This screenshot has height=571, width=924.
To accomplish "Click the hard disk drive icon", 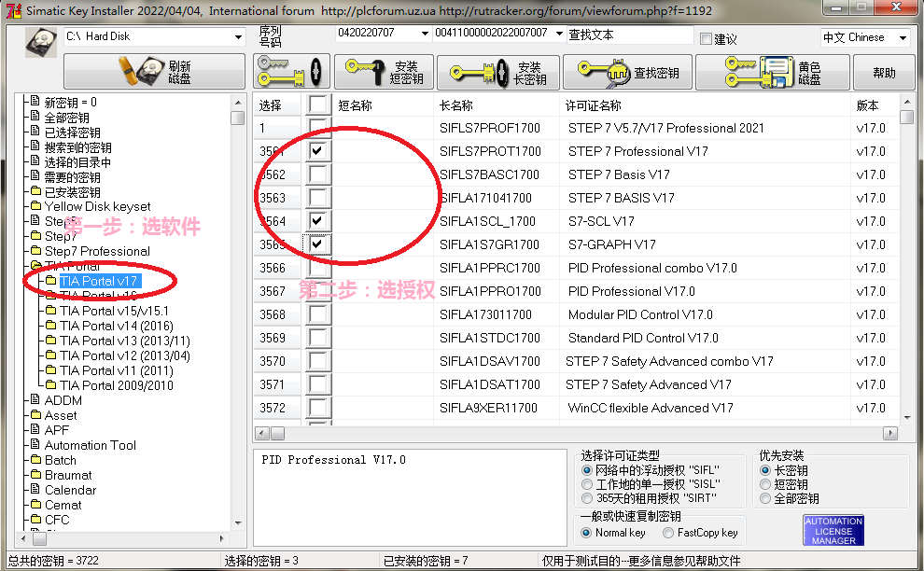I will click(41, 43).
